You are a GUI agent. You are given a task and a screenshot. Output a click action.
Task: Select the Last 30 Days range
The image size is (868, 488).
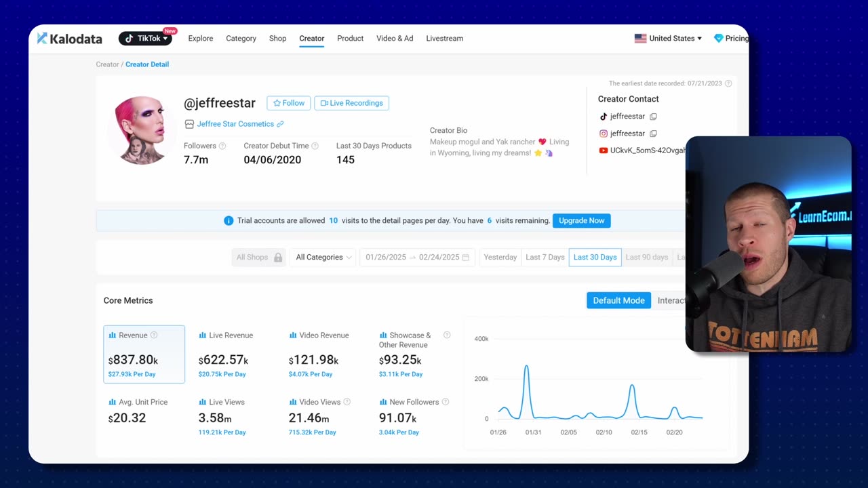click(595, 258)
